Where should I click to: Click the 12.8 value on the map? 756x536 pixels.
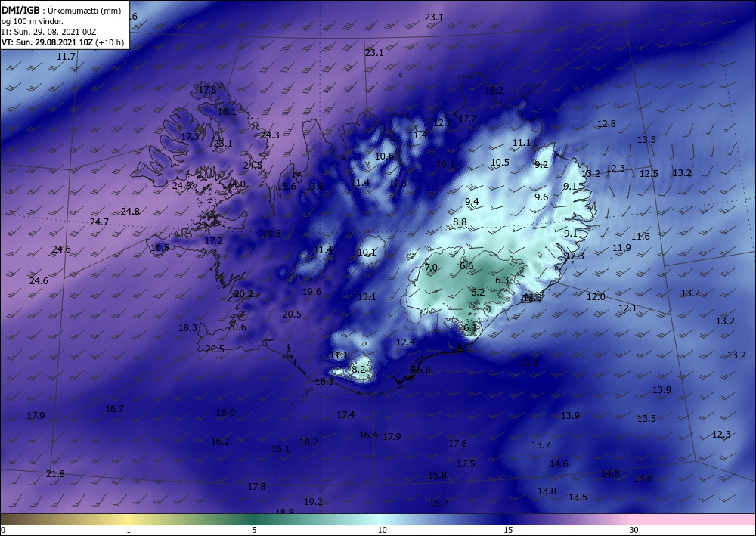click(x=606, y=123)
